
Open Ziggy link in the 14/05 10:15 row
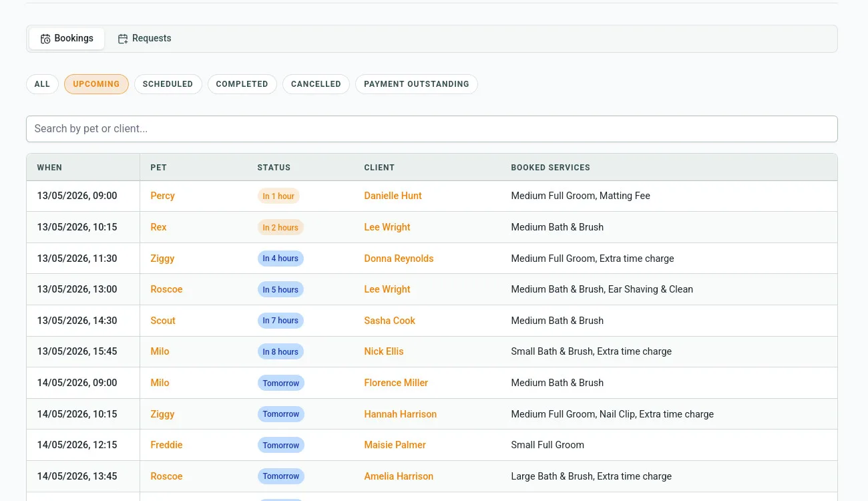[163, 414]
